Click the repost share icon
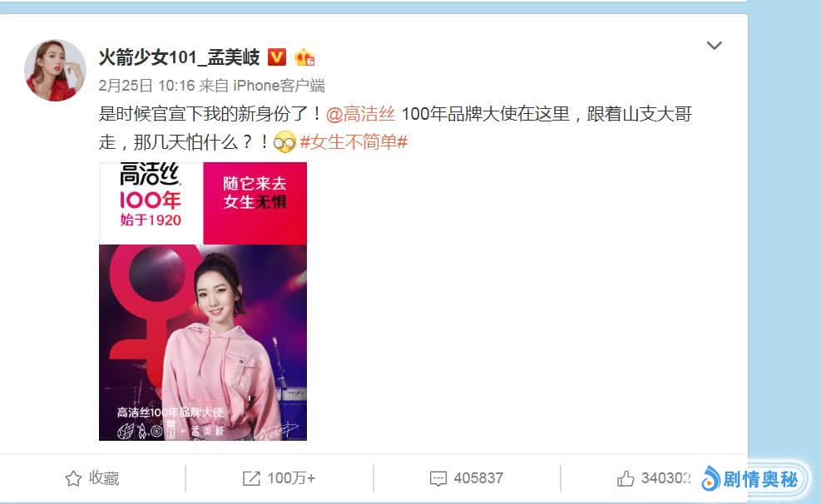The height and width of the screenshot is (504, 821). click(x=251, y=478)
